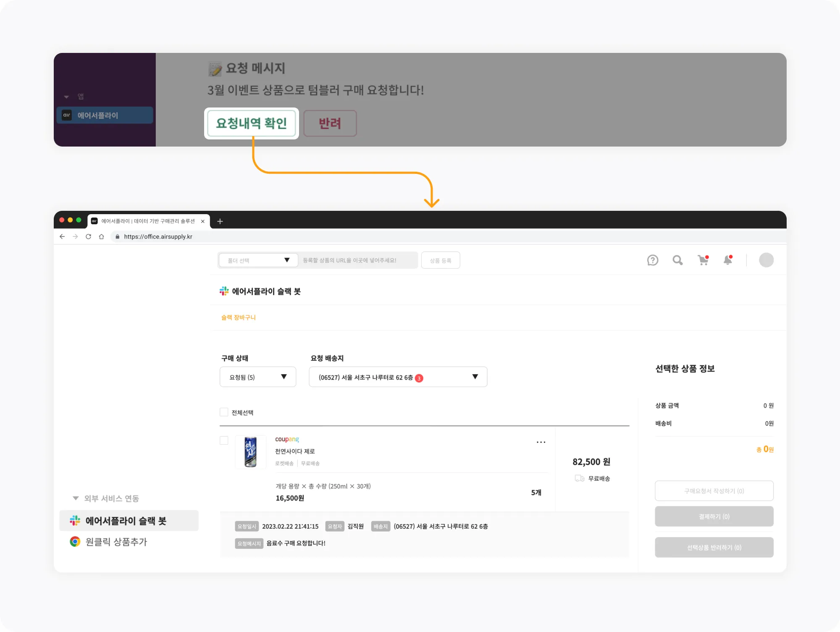Open the help question mark icon
840x632 pixels.
pyautogui.click(x=652, y=260)
